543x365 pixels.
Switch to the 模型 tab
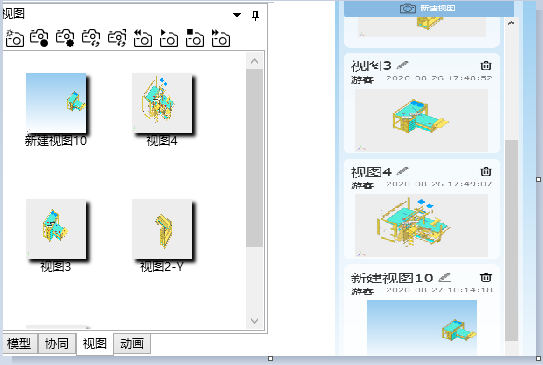[19, 344]
